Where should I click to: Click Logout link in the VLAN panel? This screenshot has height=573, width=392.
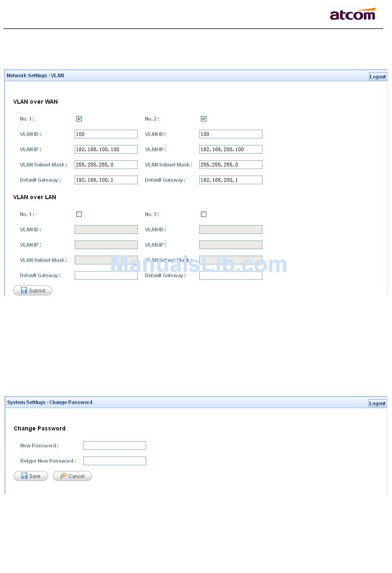(378, 76)
